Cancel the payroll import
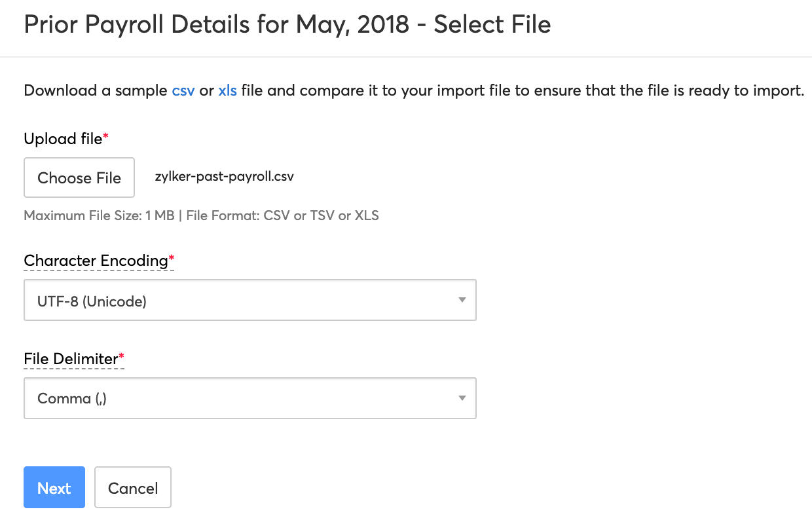Viewport: 812px width, 520px height. click(x=133, y=487)
